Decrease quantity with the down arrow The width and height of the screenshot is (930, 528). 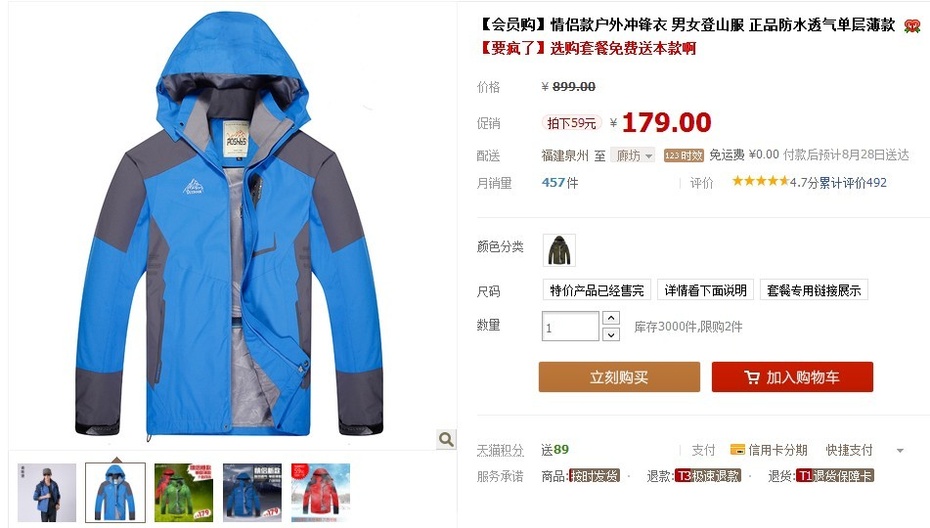point(611,335)
